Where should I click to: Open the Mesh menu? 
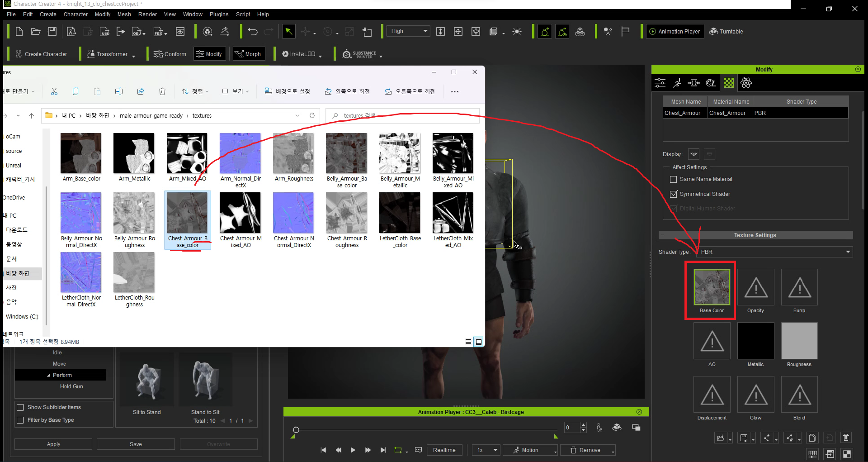pos(124,14)
